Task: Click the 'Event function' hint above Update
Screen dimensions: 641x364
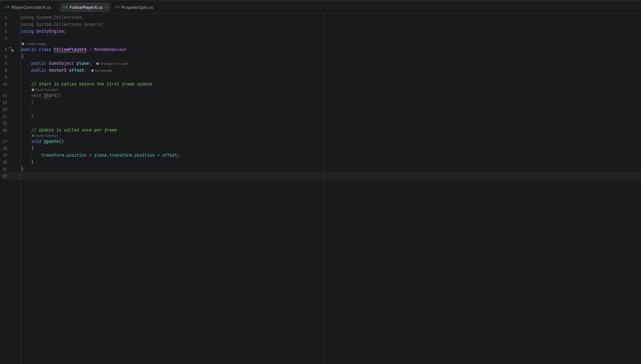Action: pos(46,136)
